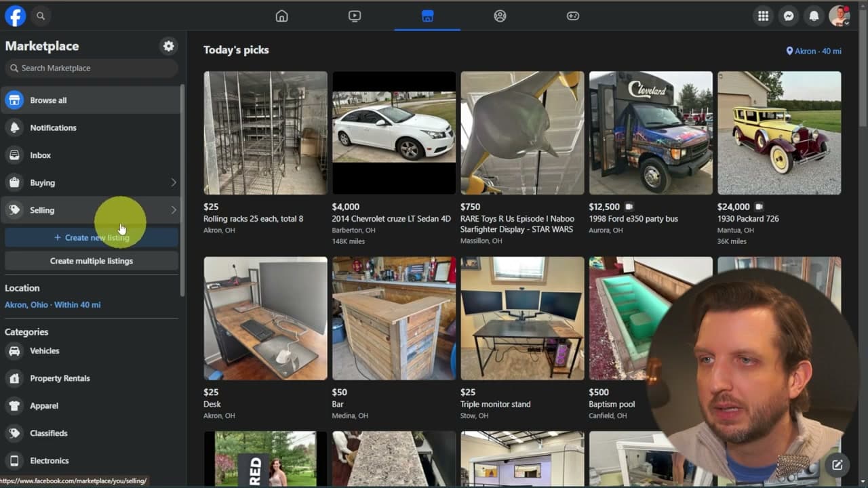This screenshot has height=488, width=868.
Task: Click the video icon beside $12,500
Action: 629,207
